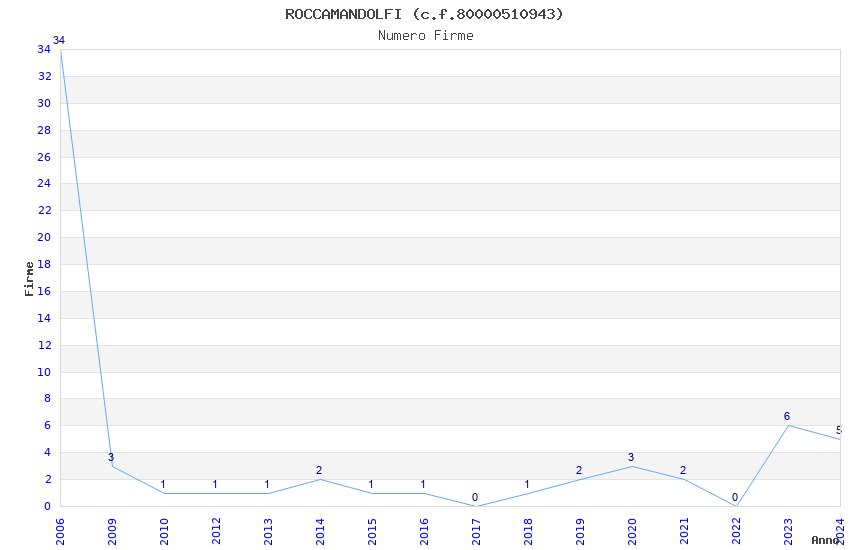Select the 2006 year label on x-axis
Viewport: 850px width, 550px height.
coord(60,532)
